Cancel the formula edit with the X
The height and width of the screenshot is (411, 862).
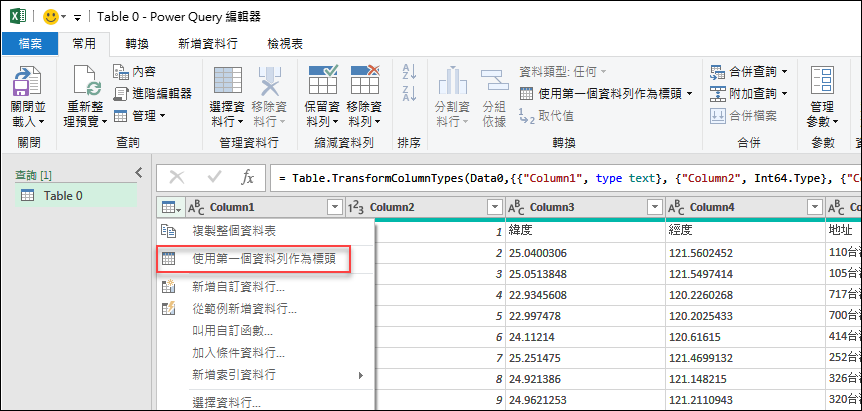(x=177, y=177)
